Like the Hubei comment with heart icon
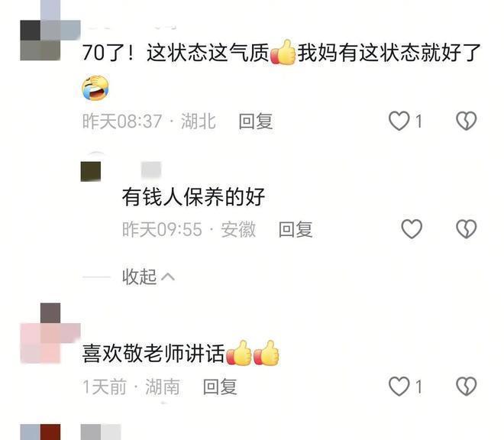This screenshot has width=504, height=440. tap(399, 121)
